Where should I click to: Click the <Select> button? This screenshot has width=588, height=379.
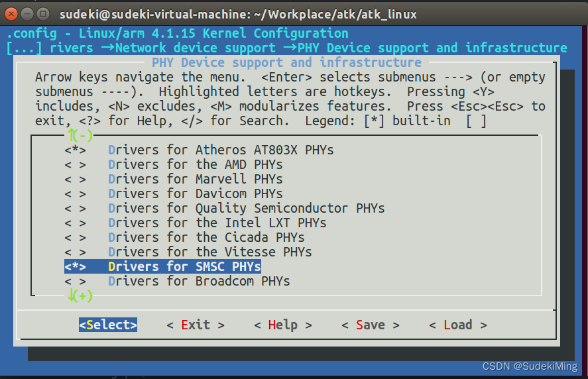108,325
